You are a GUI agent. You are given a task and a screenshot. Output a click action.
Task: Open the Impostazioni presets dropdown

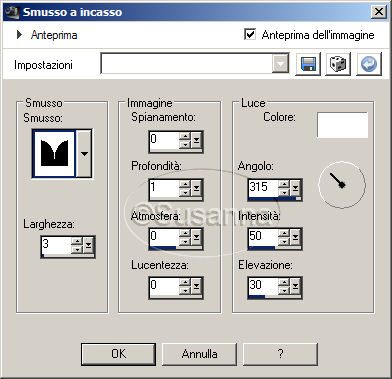click(280, 63)
